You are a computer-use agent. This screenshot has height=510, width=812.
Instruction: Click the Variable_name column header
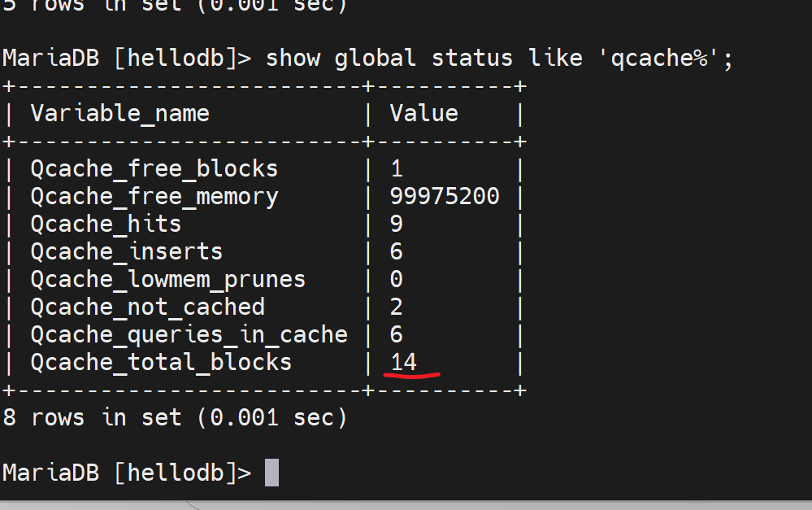coord(119,113)
